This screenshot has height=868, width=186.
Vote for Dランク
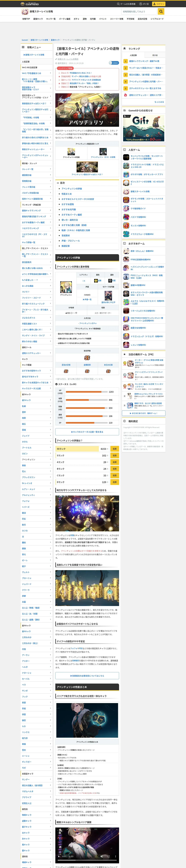point(114,482)
